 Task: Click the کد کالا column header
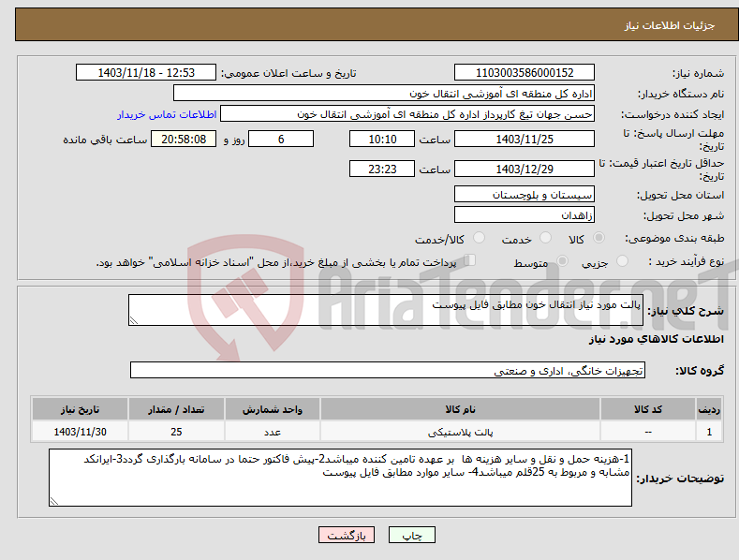tap(648, 409)
